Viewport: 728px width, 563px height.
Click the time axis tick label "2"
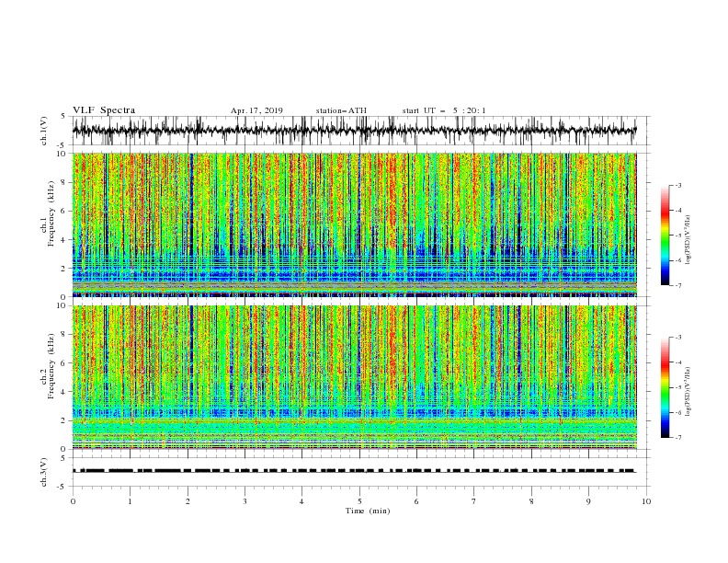pos(188,501)
